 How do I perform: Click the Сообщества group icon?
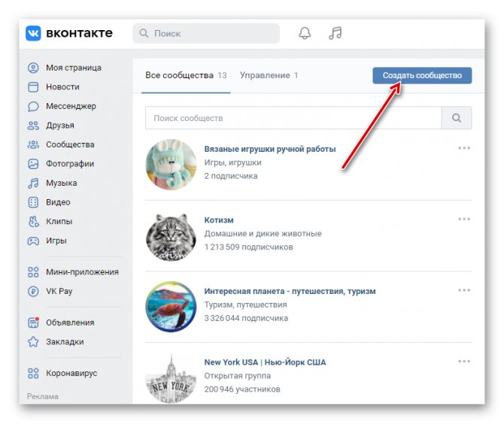tap(33, 144)
